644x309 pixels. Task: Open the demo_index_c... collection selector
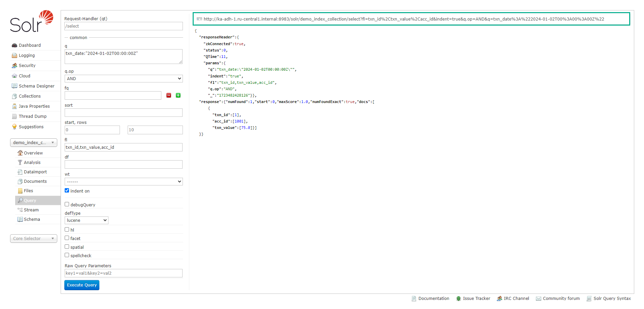pos(34,143)
